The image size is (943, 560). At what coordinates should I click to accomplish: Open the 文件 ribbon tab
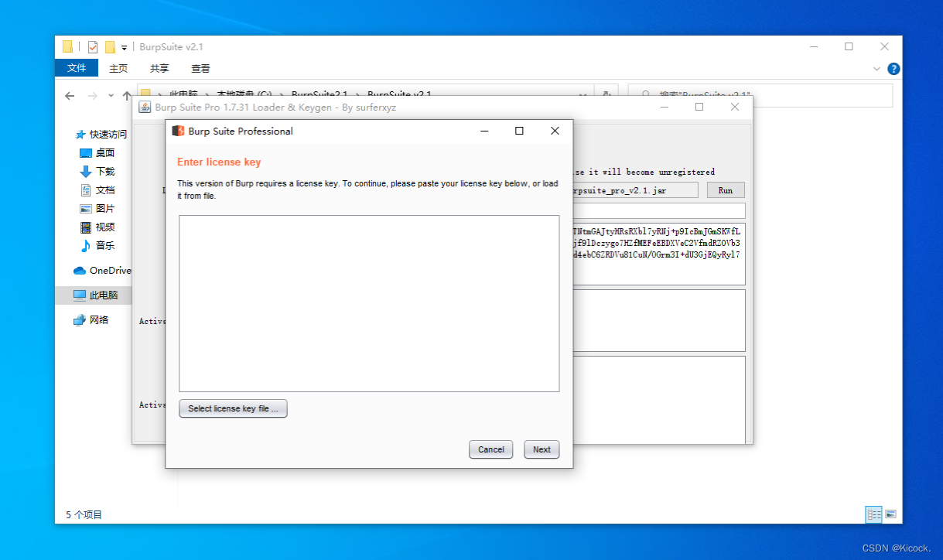(77, 68)
